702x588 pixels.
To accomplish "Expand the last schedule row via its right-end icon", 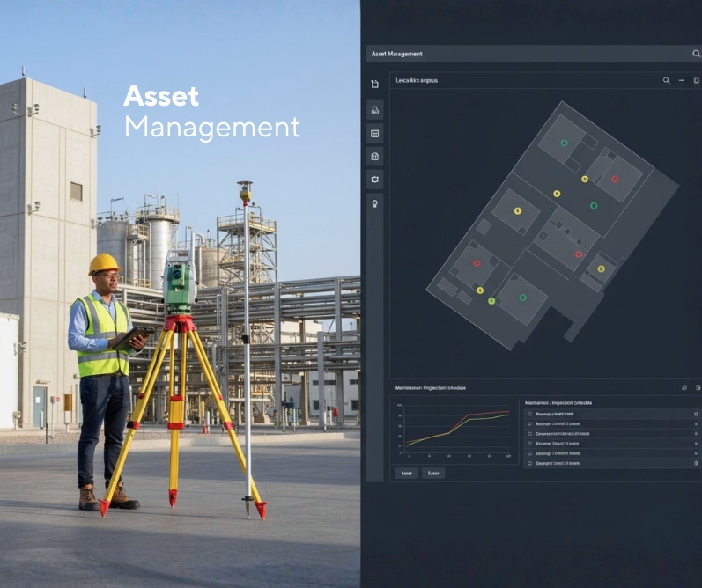I will 695,463.
